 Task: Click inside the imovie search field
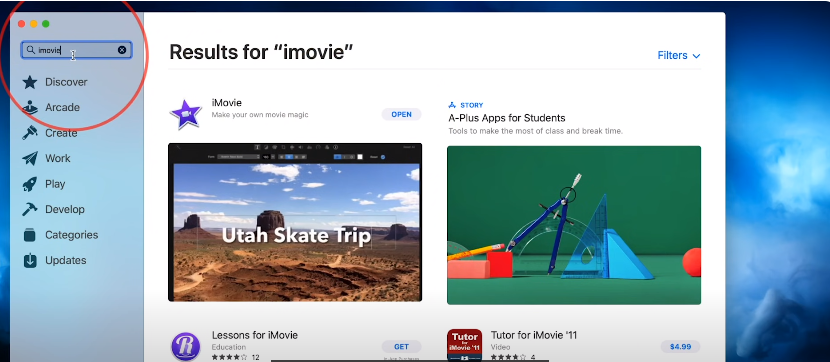(x=76, y=50)
